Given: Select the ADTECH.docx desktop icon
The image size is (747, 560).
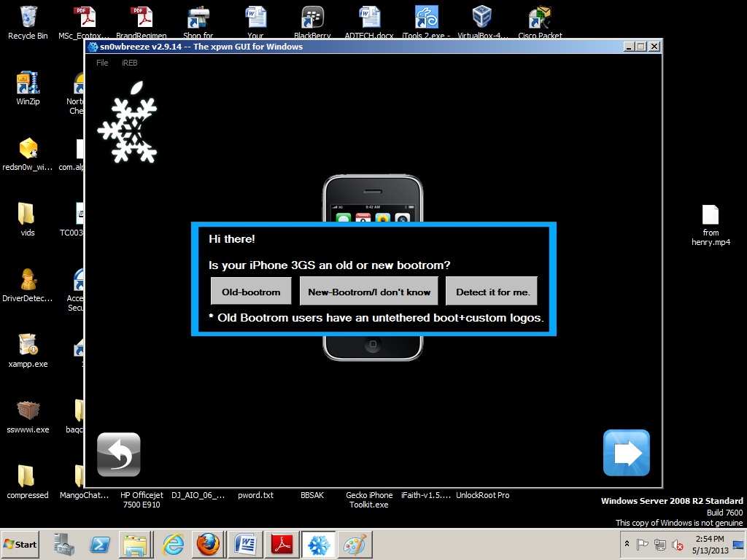Looking at the screenshot, I should point(369,23).
